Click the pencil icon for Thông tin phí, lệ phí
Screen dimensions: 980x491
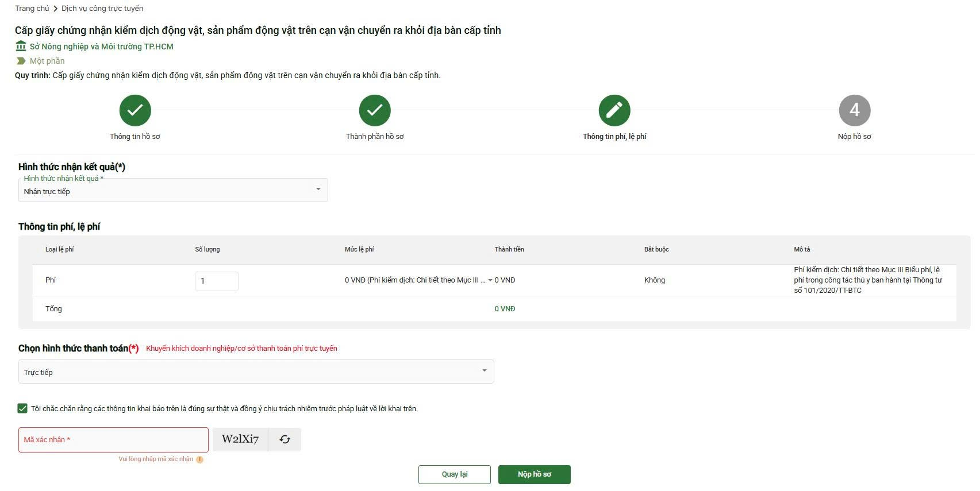pyautogui.click(x=614, y=110)
